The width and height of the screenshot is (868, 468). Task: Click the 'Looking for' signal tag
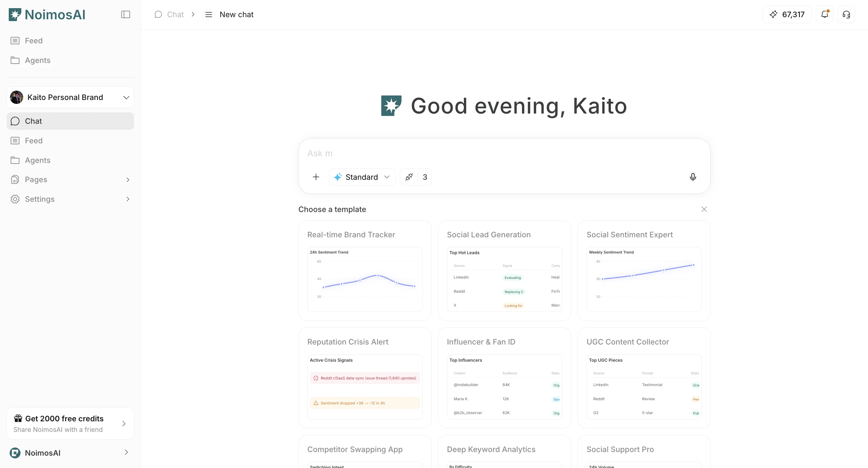pyautogui.click(x=513, y=306)
